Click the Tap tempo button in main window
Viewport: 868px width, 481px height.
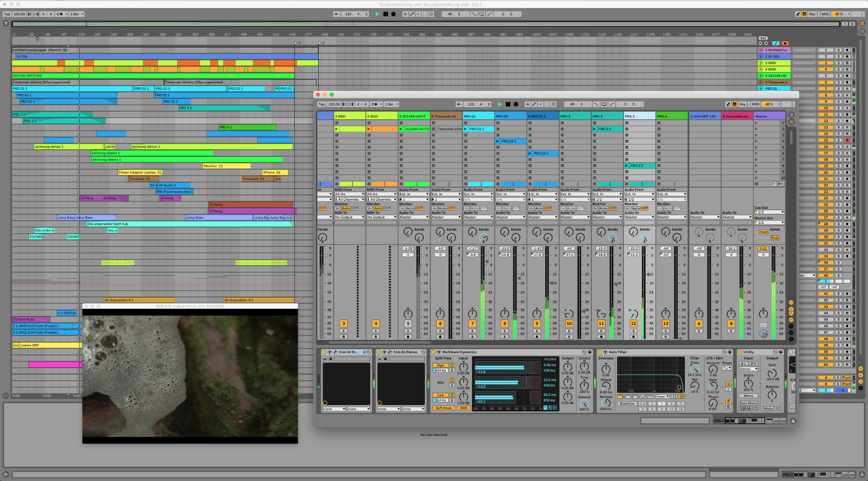[x=7, y=14]
